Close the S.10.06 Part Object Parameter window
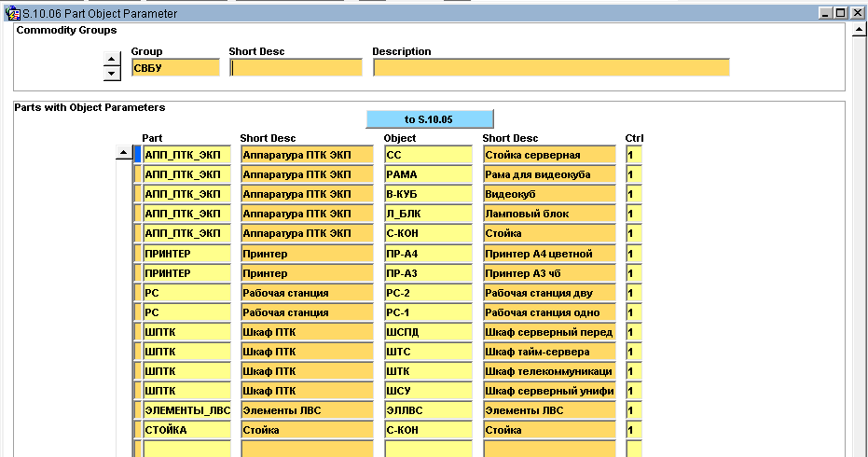Screen dimensions: 868x457 (857, 13)
